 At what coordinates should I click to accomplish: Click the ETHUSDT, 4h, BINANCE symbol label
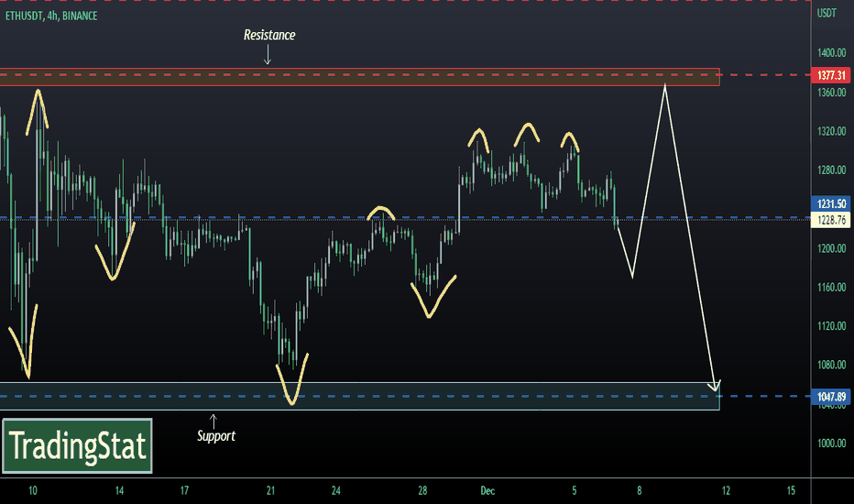(51, 16)
